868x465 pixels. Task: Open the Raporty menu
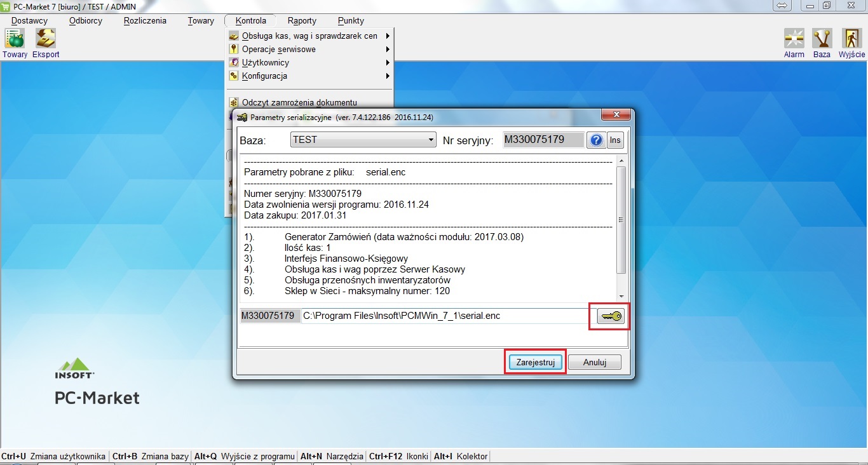(x=302, y=20)
